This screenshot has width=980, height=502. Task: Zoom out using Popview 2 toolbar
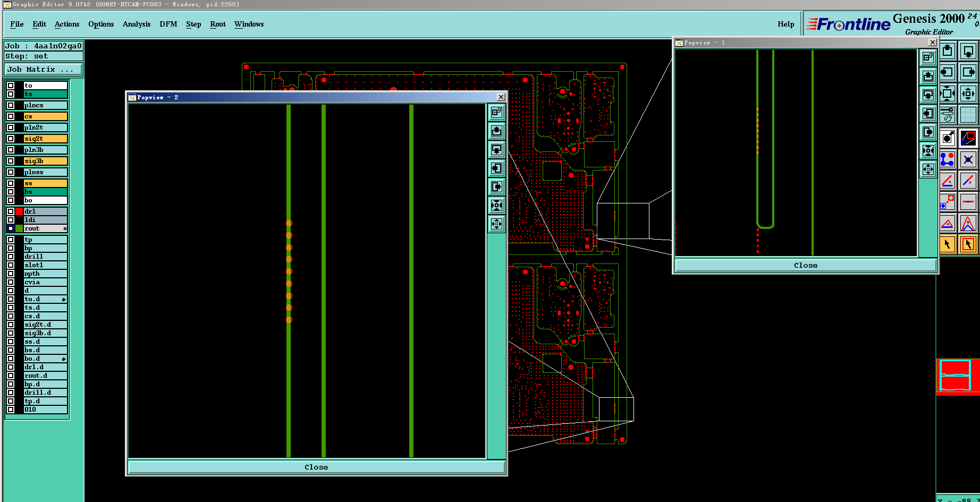pos(496,224)
